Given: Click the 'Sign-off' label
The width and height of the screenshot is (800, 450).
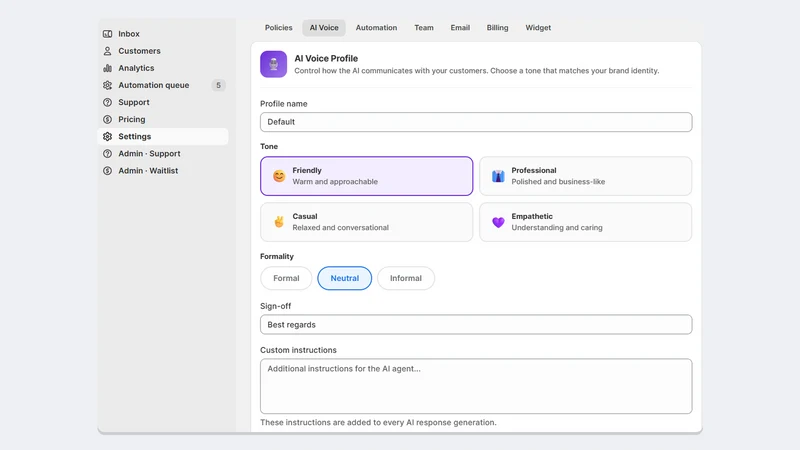Looking at the screenshot, I should pyautogui.click(x=276, y=306).
